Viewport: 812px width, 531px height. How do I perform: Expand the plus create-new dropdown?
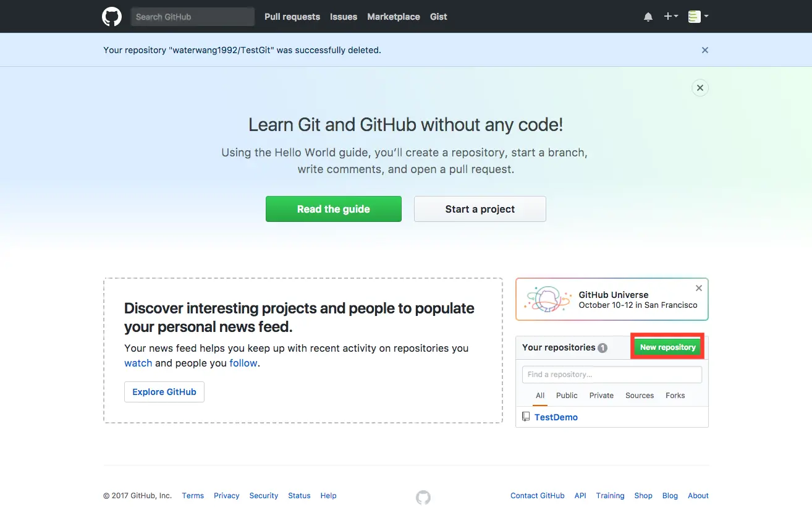pos(671,17)
